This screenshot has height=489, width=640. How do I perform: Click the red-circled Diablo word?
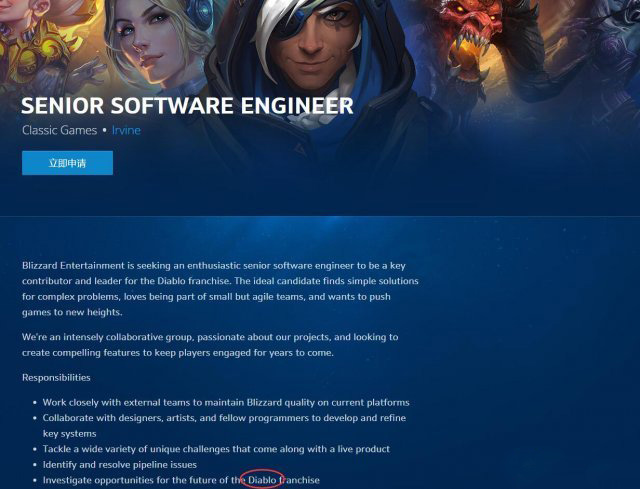(x=262, y=480)
